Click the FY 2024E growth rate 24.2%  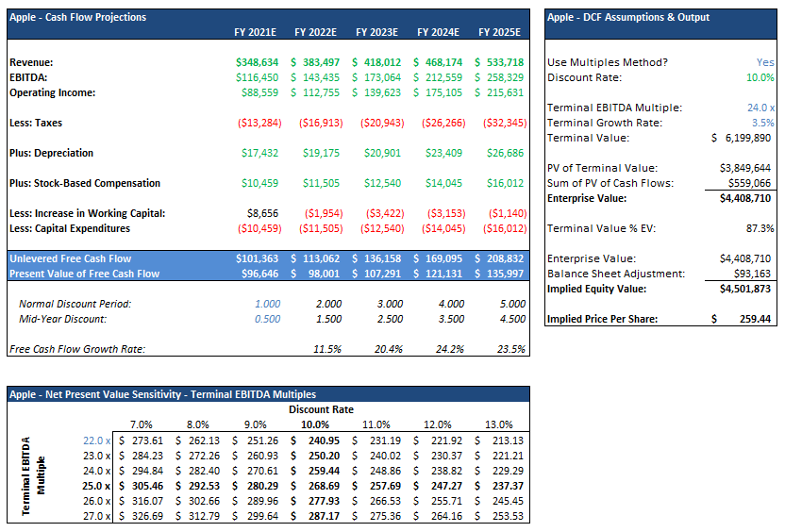click(x=449, y=349)
